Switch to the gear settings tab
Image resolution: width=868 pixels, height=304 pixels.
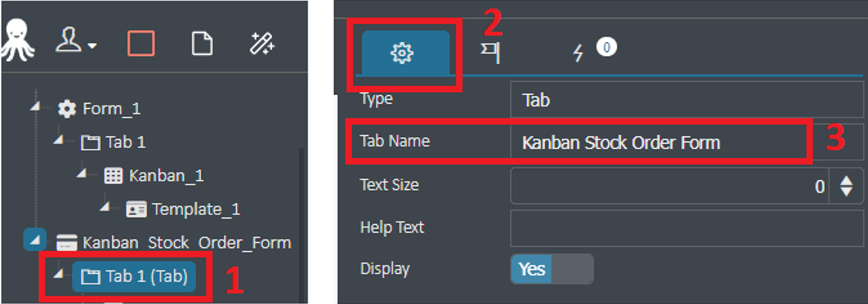pos(402,54)
